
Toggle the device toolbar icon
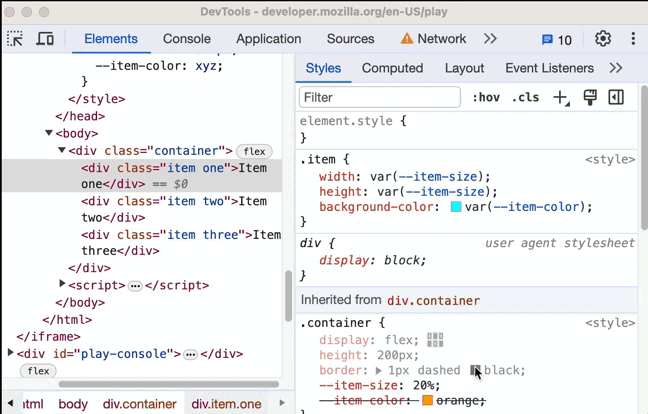[x=45, y=39]
